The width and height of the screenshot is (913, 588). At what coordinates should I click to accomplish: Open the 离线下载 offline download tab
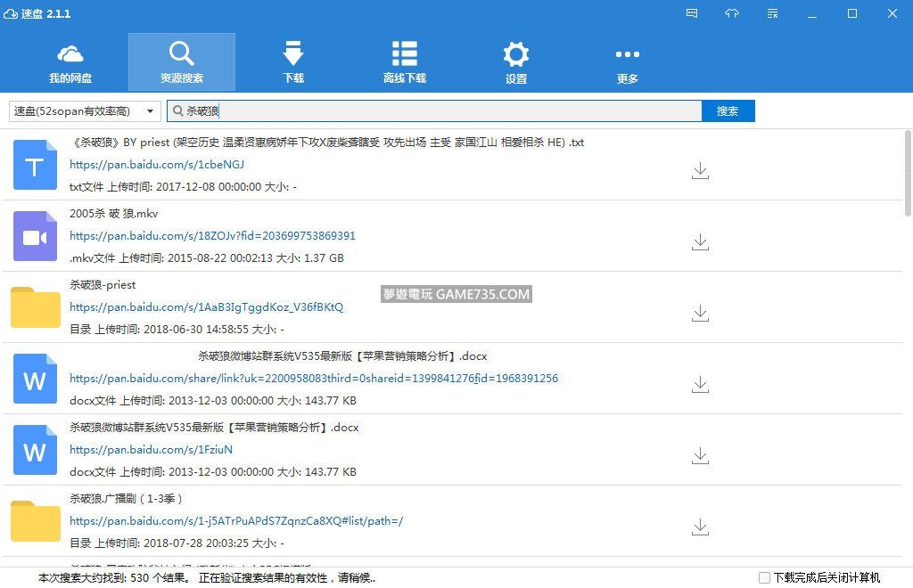click(405, 63)
